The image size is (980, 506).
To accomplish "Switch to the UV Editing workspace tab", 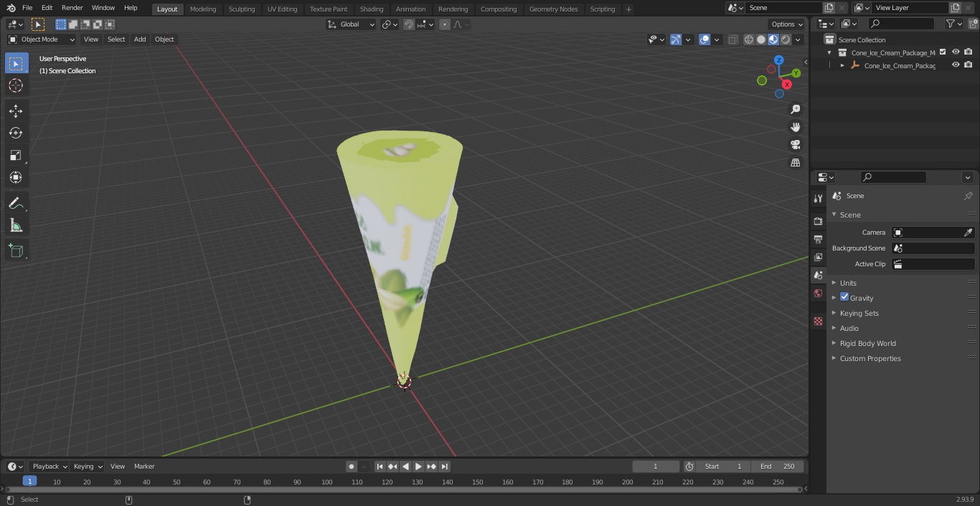I will (282, 9).
